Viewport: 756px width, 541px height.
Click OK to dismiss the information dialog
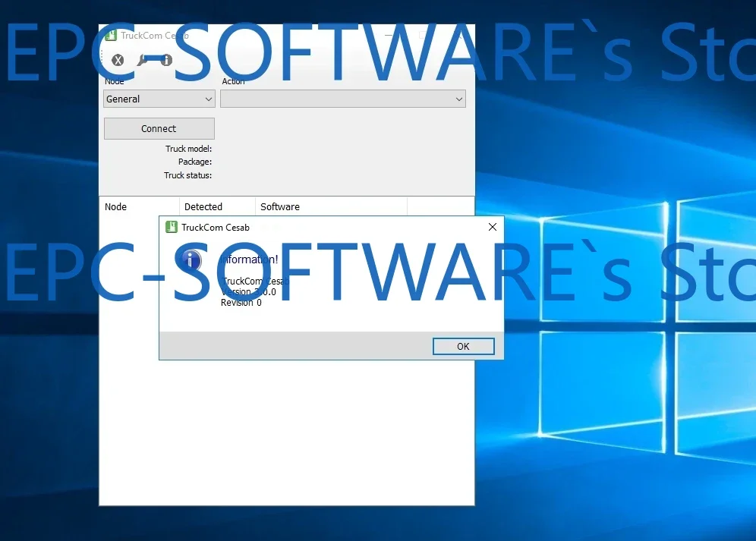pos(463,346)
